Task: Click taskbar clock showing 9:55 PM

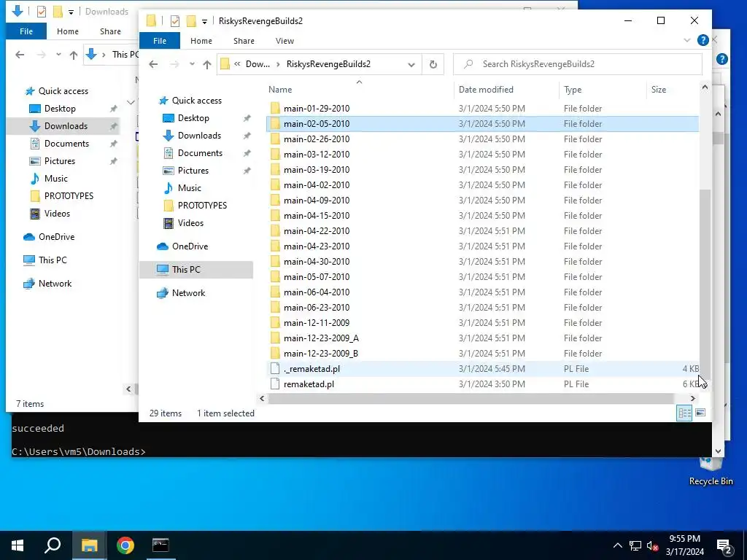Action: [684, 545]
